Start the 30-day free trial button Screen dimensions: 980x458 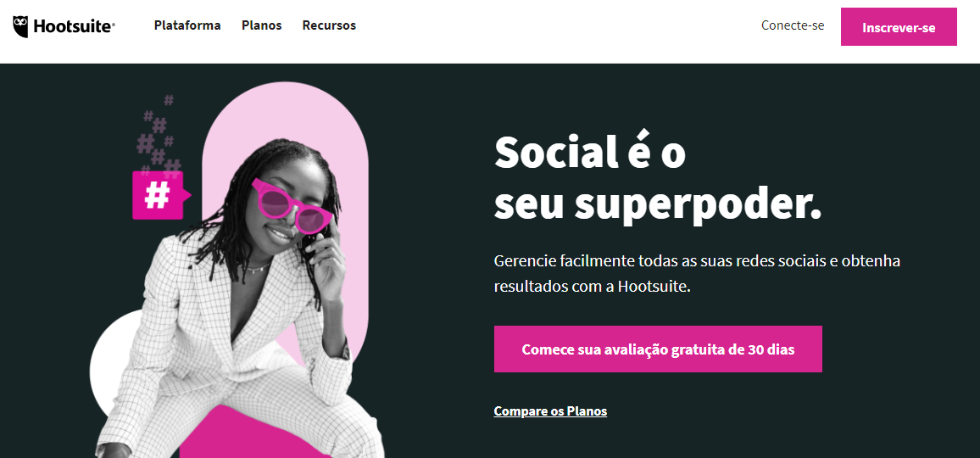[658, 349]
